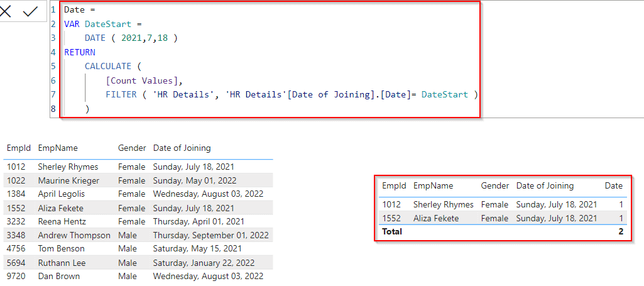Select the Reena Hentz cell

62,221
